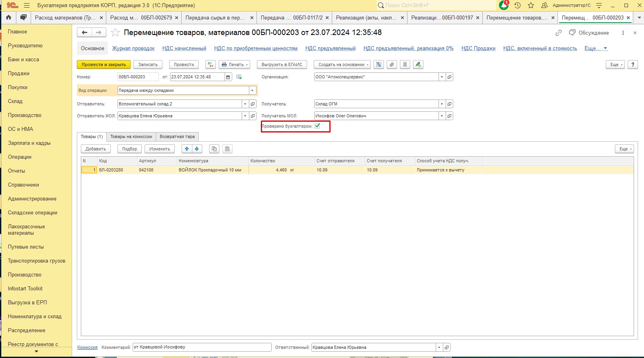
Task: Click into the Комментарий text field
Action: [x=202, y=347]
